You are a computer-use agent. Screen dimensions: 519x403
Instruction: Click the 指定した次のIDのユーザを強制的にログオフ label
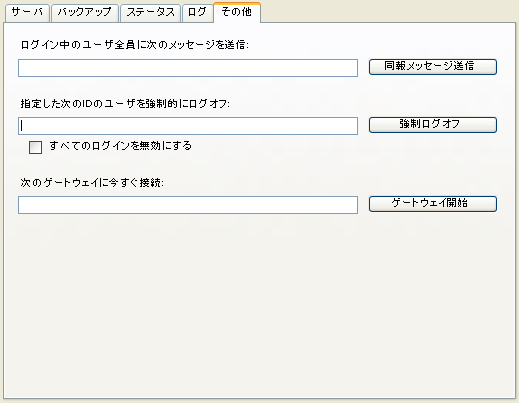125,104
